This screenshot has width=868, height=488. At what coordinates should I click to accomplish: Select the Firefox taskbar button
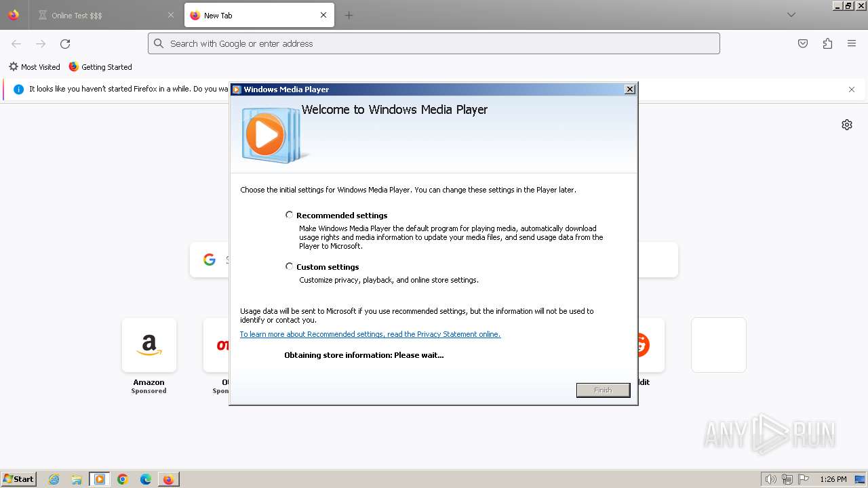click(x=168, y=479)
